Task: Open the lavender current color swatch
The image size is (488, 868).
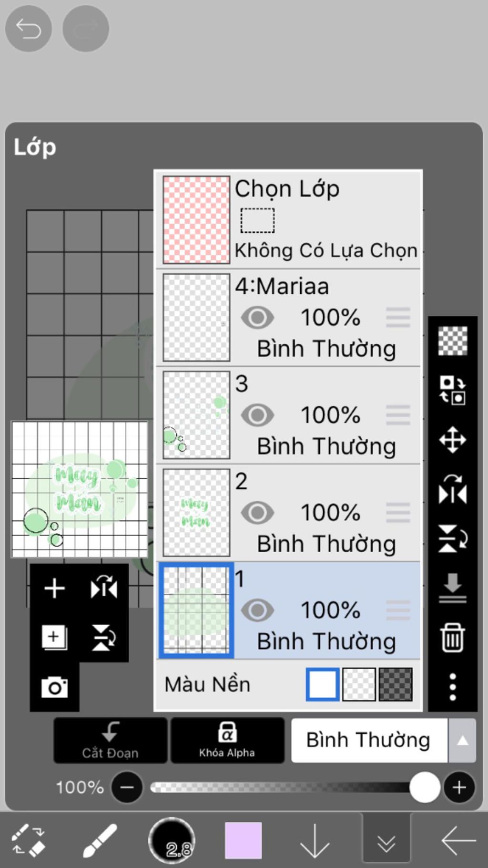Action: (x=243, y=840)
